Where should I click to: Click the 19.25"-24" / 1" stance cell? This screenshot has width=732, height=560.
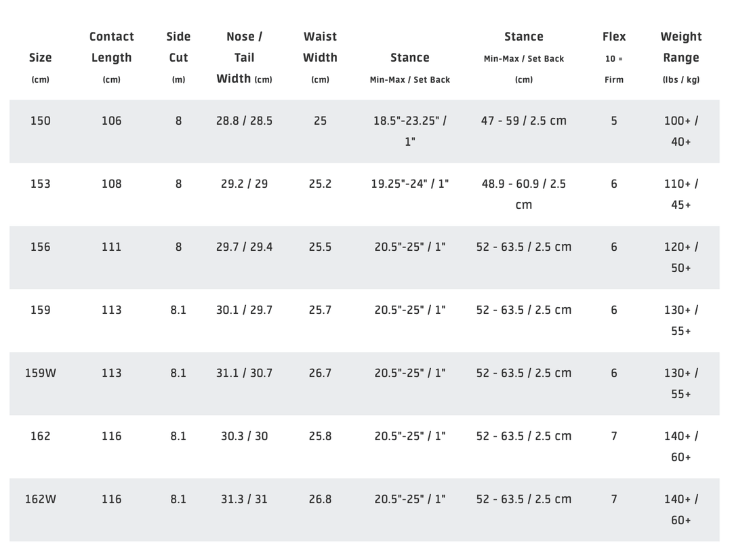click(410, 184)
